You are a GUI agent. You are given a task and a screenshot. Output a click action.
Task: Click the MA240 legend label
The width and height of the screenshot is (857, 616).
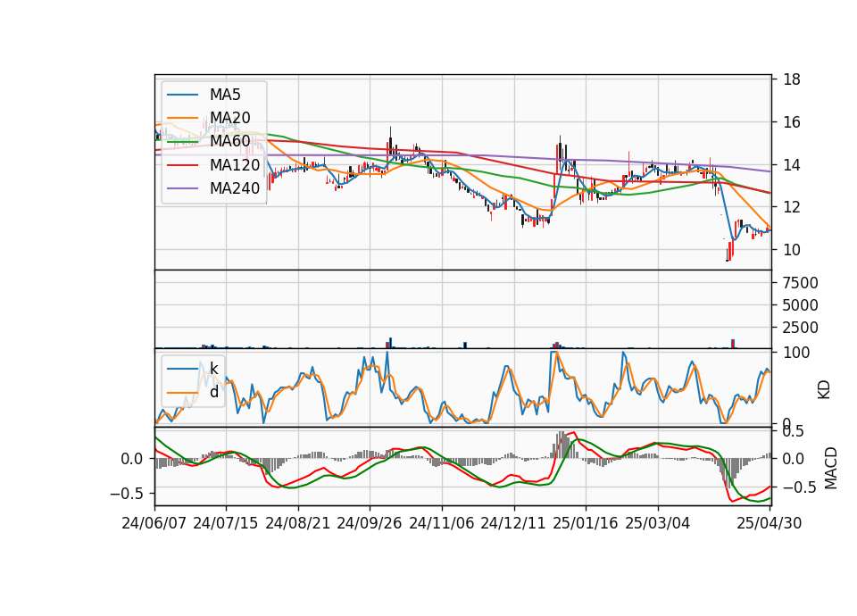point(235,188)
